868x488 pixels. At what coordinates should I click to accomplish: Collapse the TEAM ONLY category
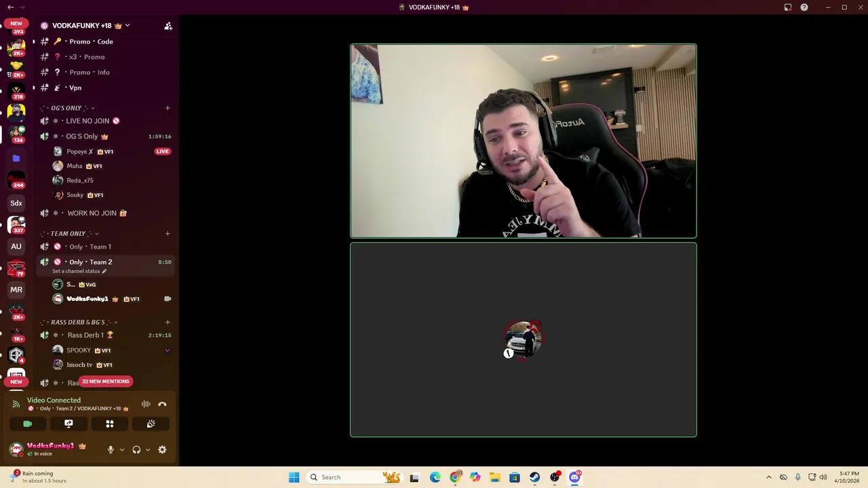pyautogui.click(x=96, y=234)
